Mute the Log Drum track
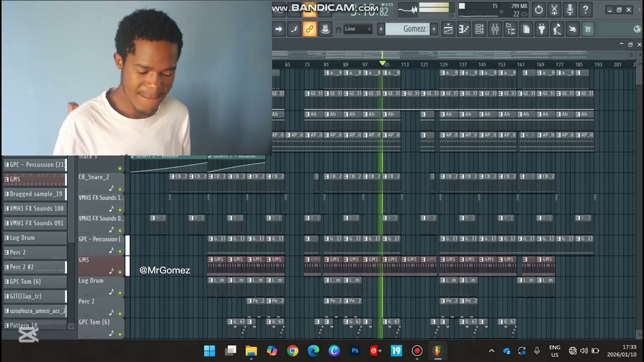Screen dimensions: 644x362 tap(120, 293)
